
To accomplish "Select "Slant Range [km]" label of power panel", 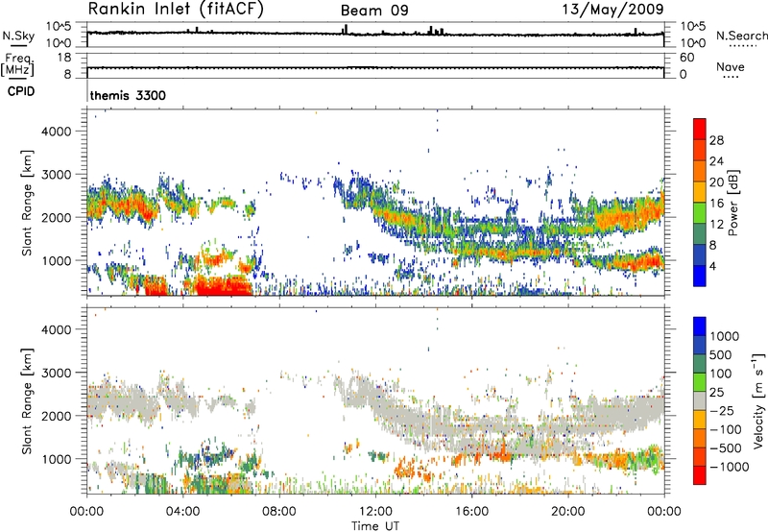I will point(27,204).
